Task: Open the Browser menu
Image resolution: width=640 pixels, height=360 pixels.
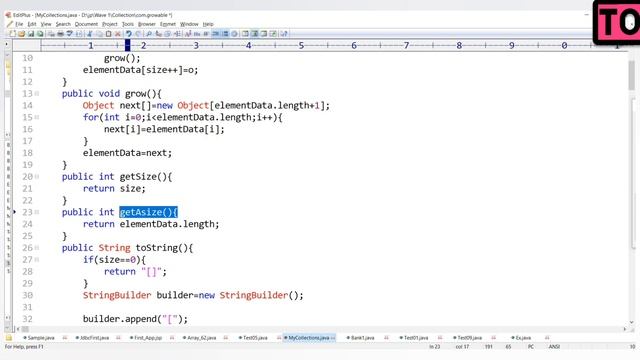Action: click(147, 24)
